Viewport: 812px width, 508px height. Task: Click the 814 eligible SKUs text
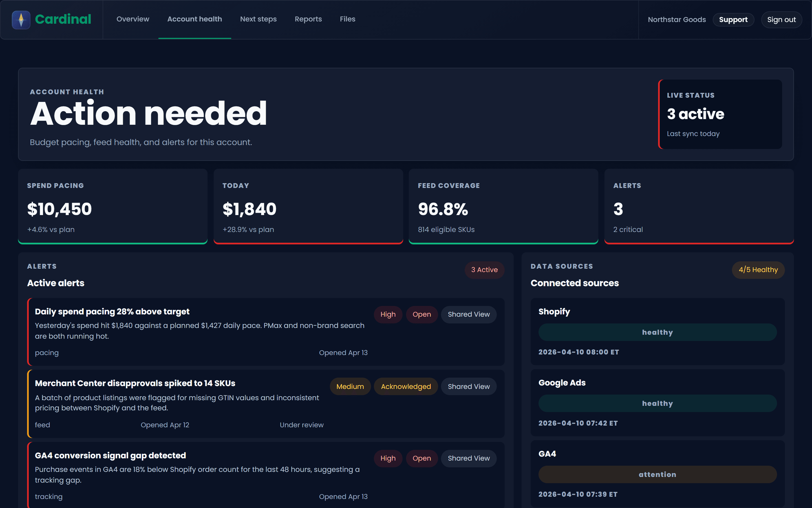[x=446, y=229]
